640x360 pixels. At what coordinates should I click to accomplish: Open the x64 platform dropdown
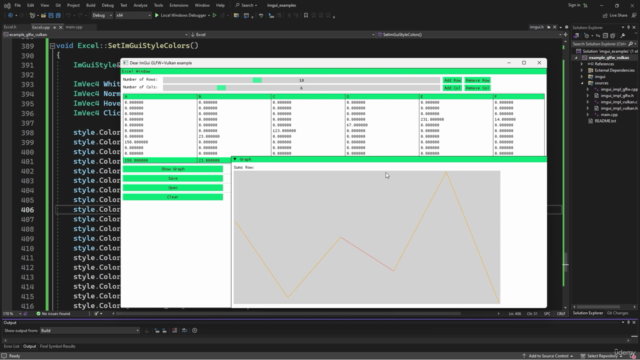pyautogui.click(x=133, y=16)
